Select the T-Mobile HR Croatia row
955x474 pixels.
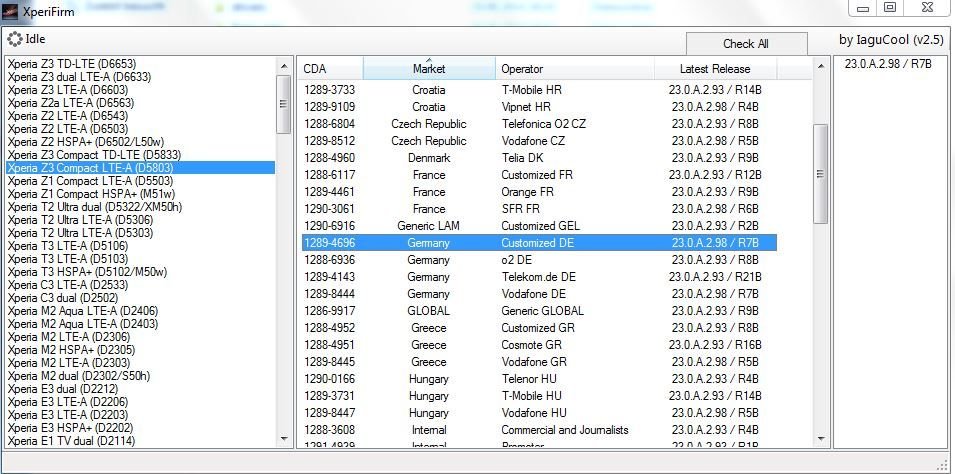[x=540, y=90]
